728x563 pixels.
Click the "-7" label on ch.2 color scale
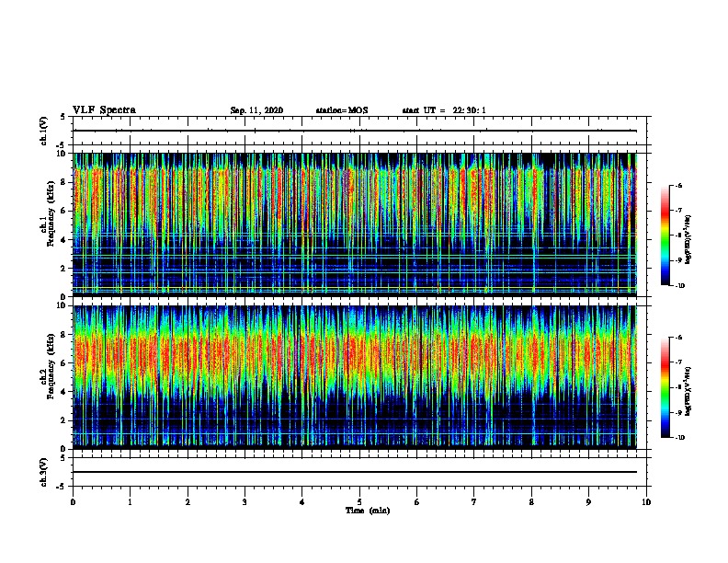679,362
